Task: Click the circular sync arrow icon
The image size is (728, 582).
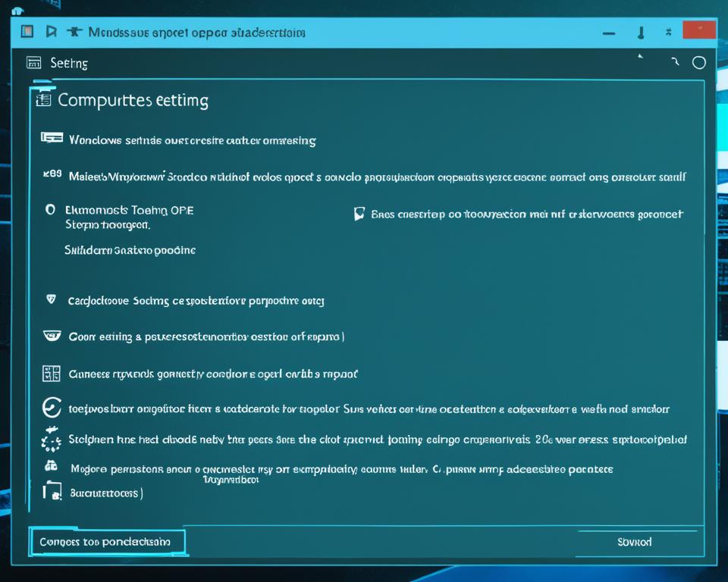Action: (51, 408)
